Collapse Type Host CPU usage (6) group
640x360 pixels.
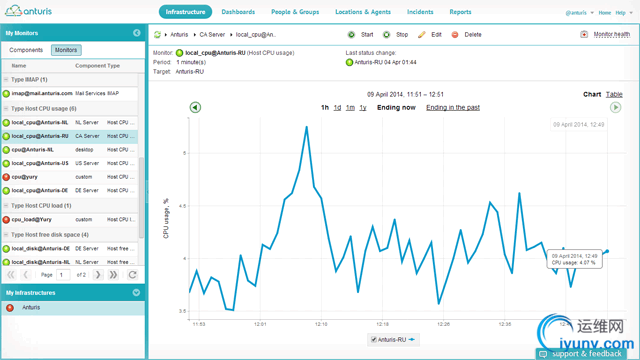(6, 109)
